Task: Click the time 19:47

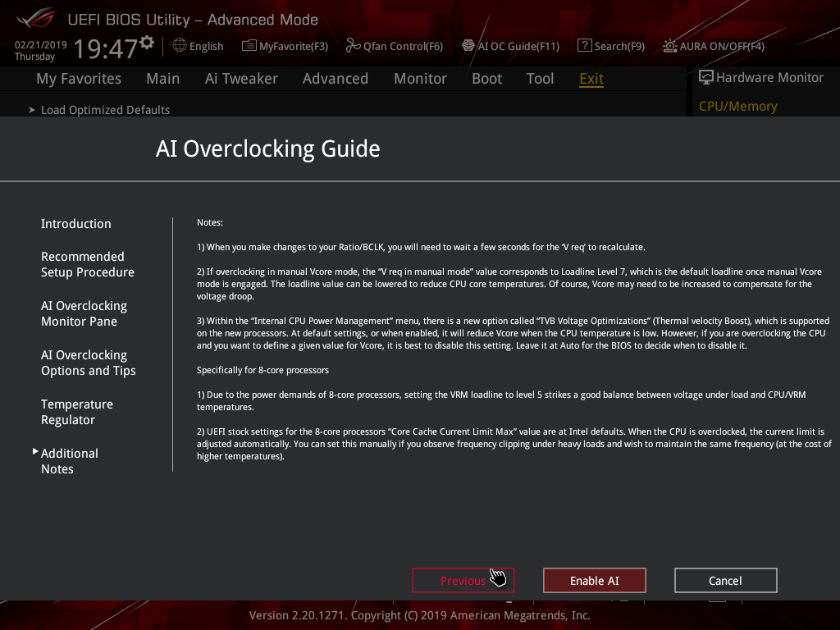Action: point(106,48)
